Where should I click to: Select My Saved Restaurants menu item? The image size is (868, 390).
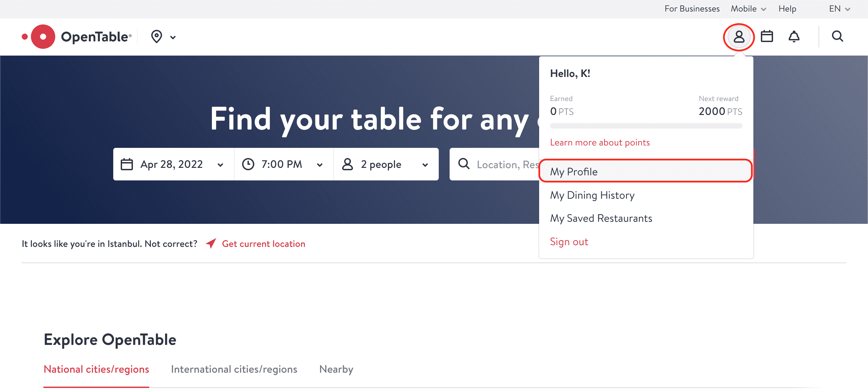coord(600,218)
